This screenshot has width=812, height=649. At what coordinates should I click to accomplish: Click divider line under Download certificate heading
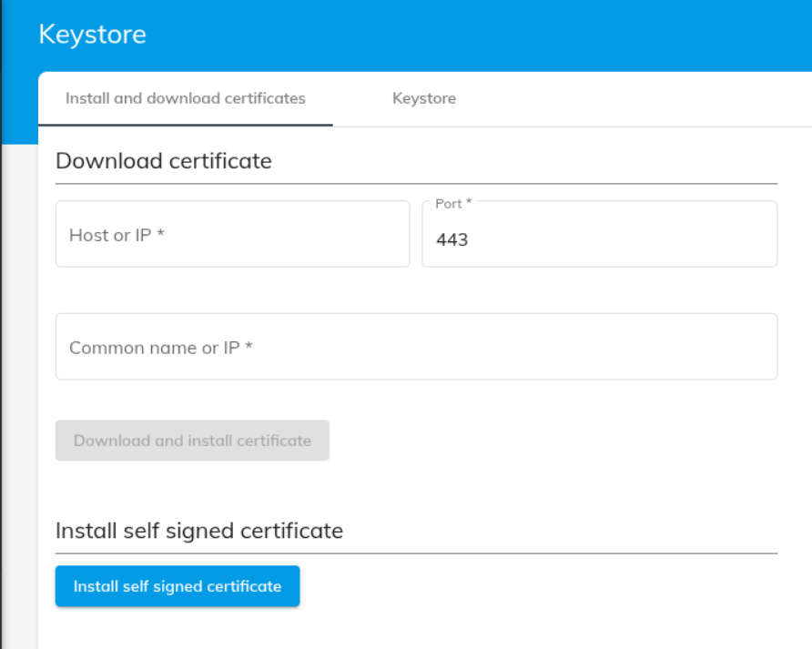(x=416, y=184)
